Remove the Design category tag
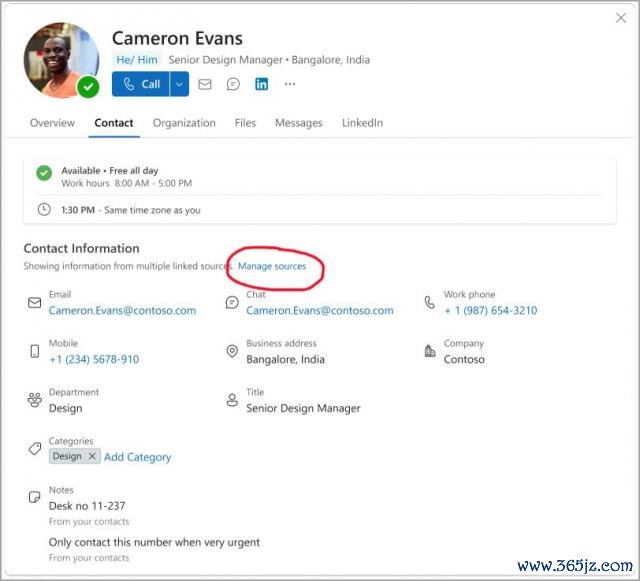Viewport: 640px width, 581px height. click(92, 456)
